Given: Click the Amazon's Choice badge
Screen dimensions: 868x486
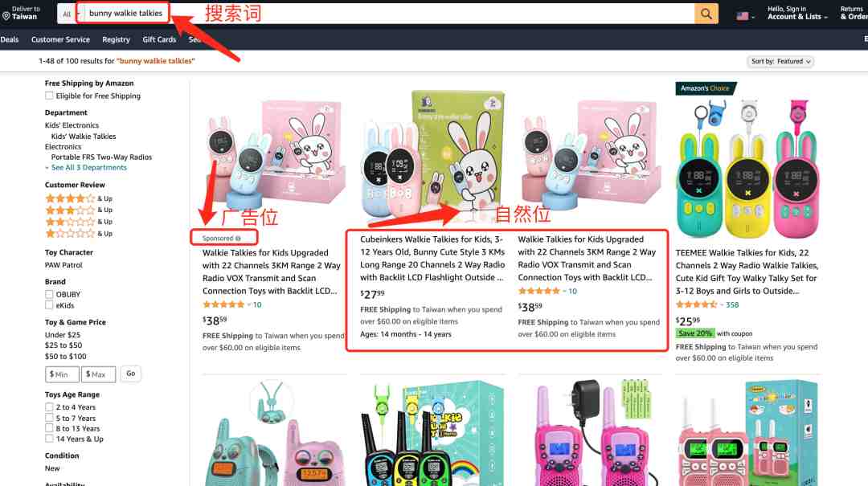Looking at the screenshot, I should tap(705, 88).
